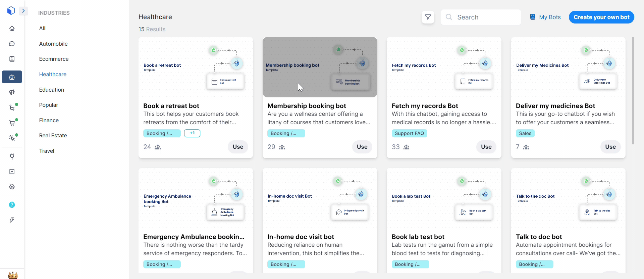Open the home icon in sidebar

click(x=12, y=29)
